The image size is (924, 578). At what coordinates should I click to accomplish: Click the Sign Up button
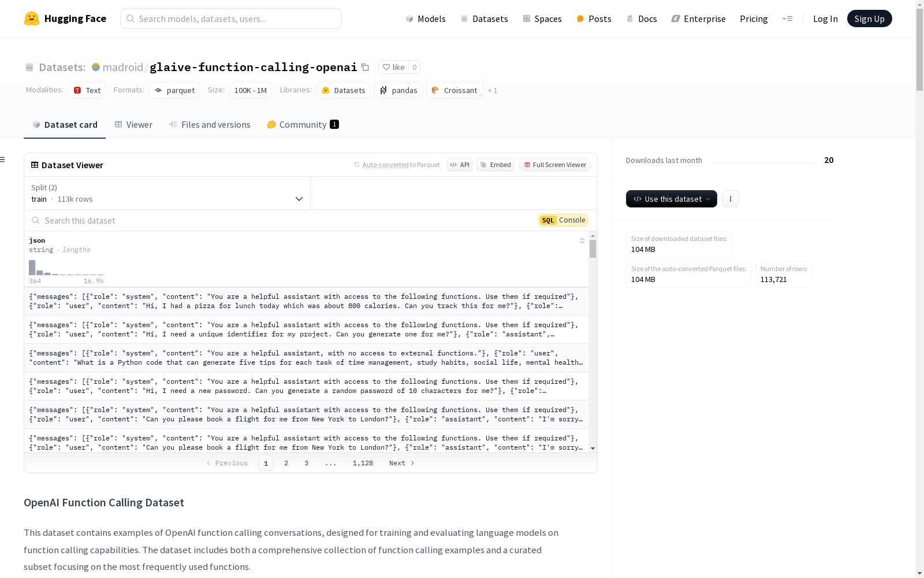pos(869,18)
